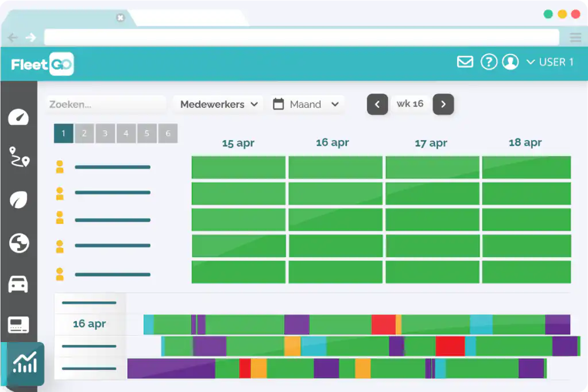Click the red segment in 16 apr timeline
Viewport: 588px width, 392px height.
click(383, 324)
